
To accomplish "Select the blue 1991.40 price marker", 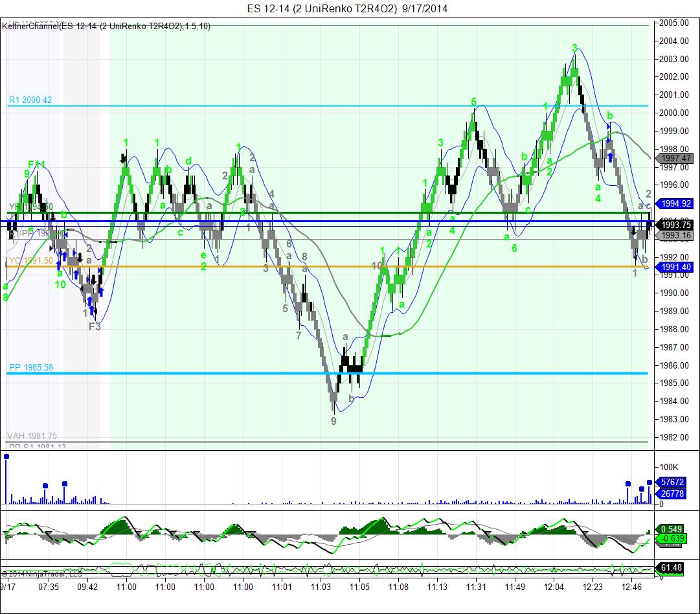I will click(675, 267).
